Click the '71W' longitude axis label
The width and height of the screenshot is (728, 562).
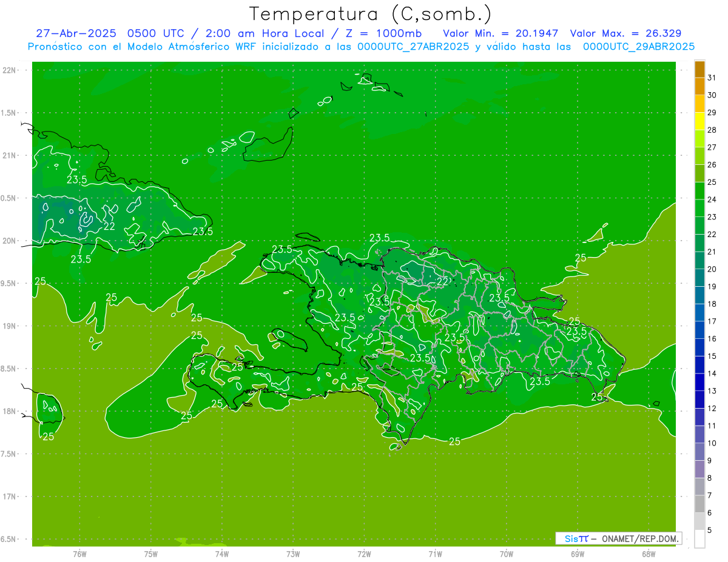tap(435, 554)
